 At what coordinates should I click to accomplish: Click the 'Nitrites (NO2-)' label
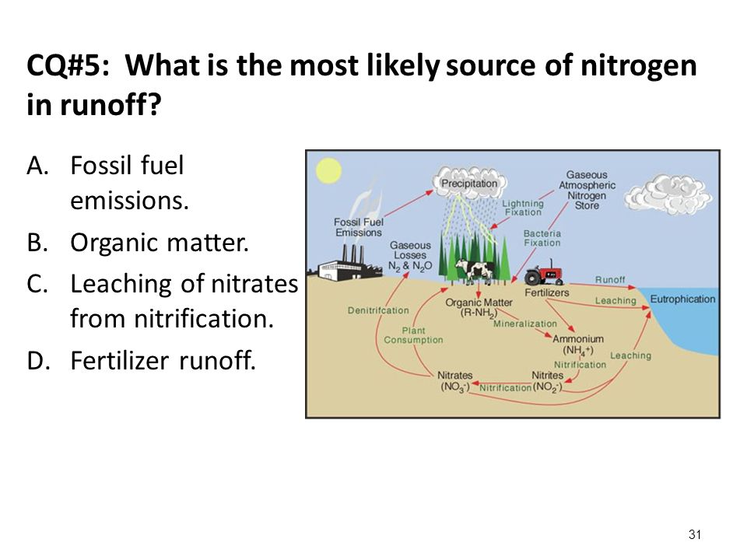(x=547, y=381)
